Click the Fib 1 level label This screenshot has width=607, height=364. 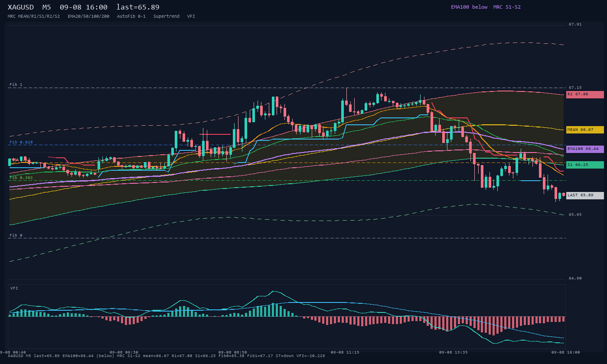coord(16,84)
